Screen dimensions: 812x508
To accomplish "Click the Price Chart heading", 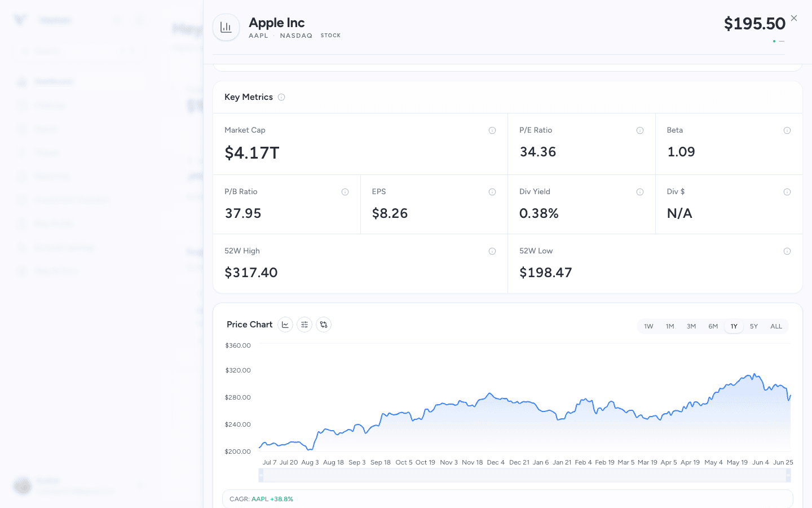I will coord(250,325).
